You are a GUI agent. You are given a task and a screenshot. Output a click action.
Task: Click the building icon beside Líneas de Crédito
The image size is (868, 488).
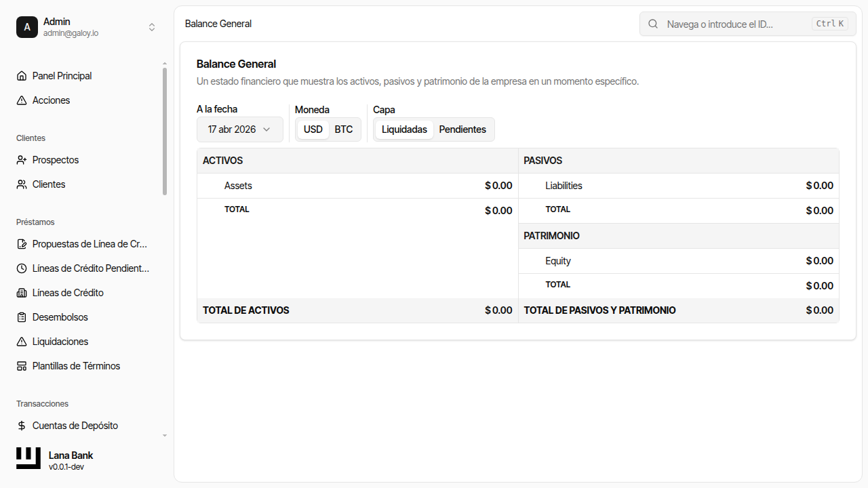click(22, 293)
